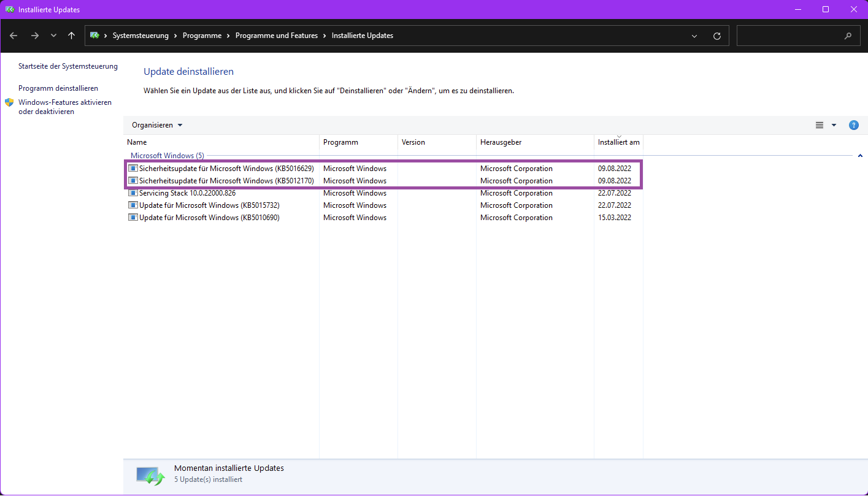Screen dimensions: 868x496
Task: Sort by the Programm column header
Action: (x=358, y=142)
